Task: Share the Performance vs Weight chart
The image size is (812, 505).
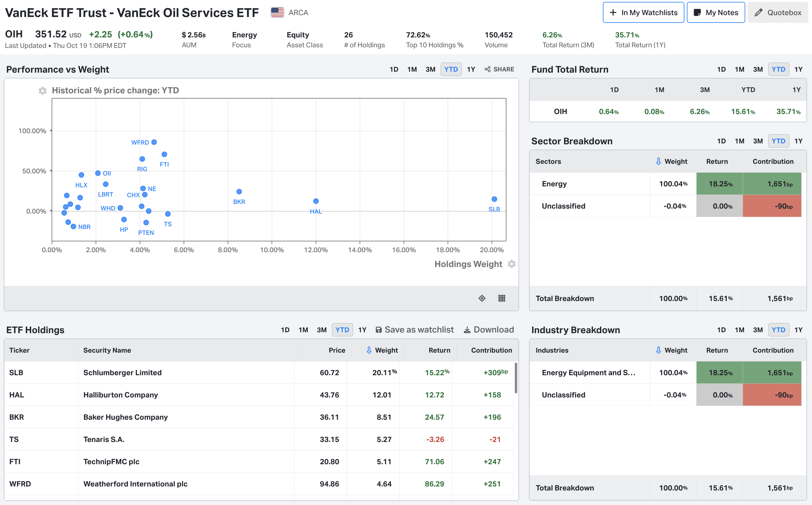Action: point(499,69)
